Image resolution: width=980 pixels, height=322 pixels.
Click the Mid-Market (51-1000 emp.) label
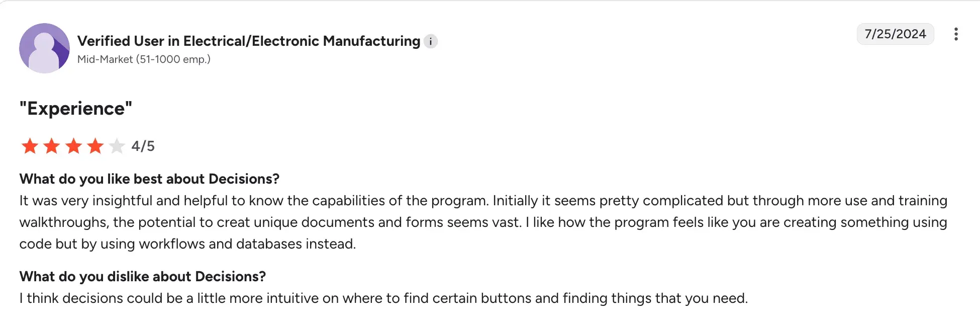144,59
